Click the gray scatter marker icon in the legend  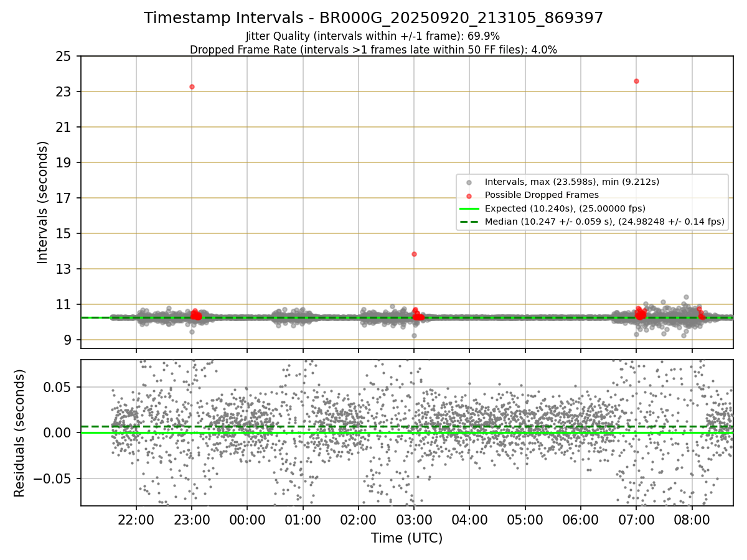pos(469,182)
